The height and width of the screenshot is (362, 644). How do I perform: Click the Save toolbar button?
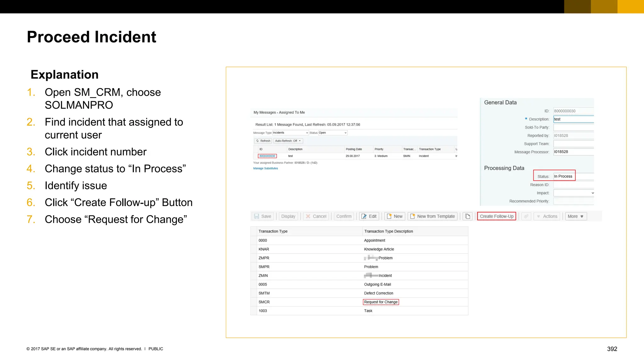click(x=263, y=216)
